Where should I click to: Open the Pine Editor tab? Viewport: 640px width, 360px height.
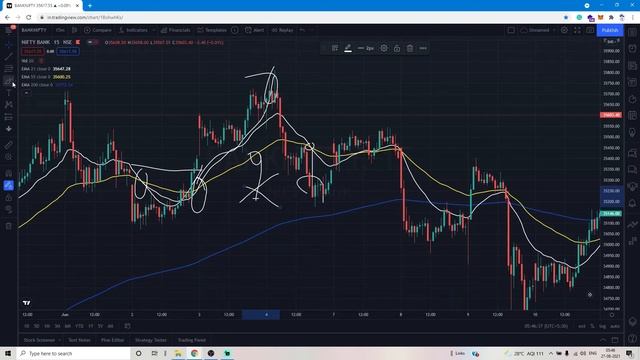pyautogui.click(x=113, y=340)
